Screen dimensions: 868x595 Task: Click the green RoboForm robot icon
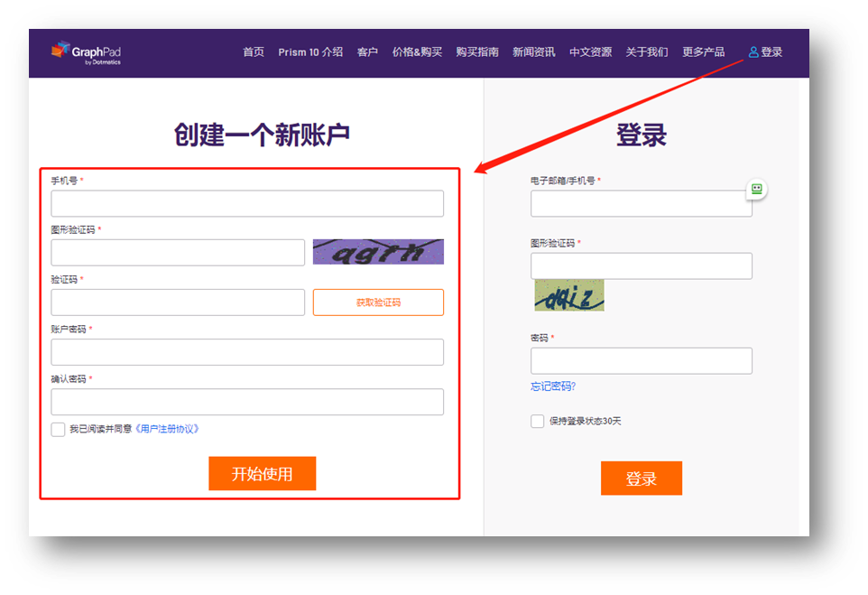(755, 189)
